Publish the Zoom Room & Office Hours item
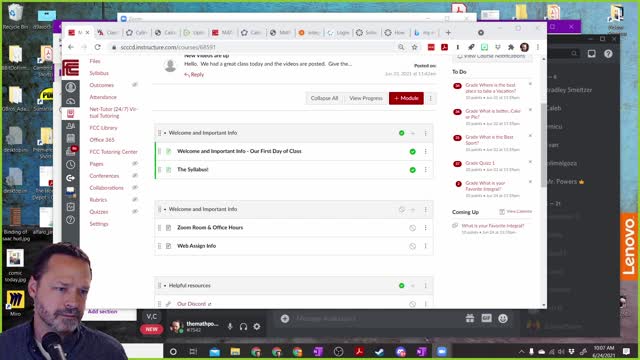The height and width of the screenshot is (360, 640). pyautogui.click(x=413, y=228)
